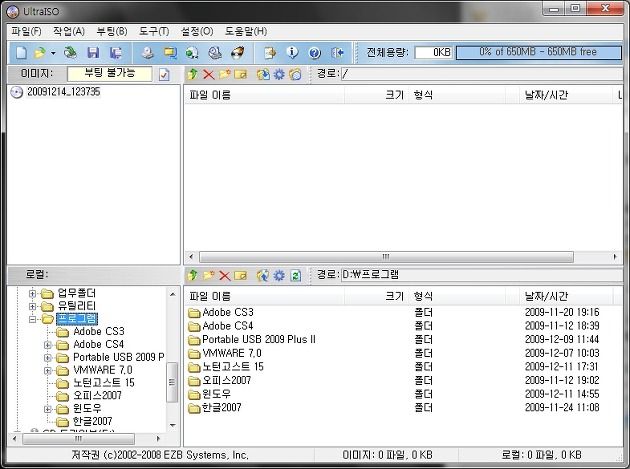The width and height of the screenshot is (630, 469).
Task: Click the Save floppy disk icon
Action: [x=94, y=53]
